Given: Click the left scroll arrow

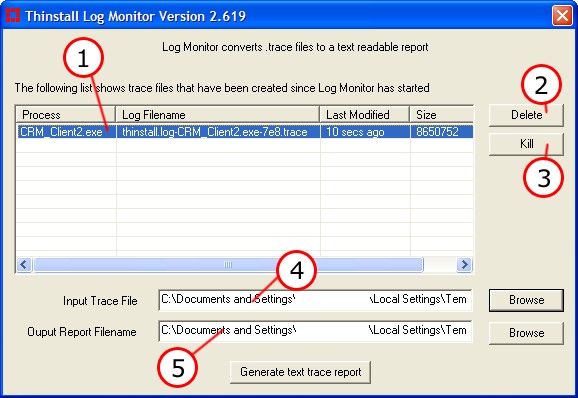Looking at the screenshot, I should 24,264.
